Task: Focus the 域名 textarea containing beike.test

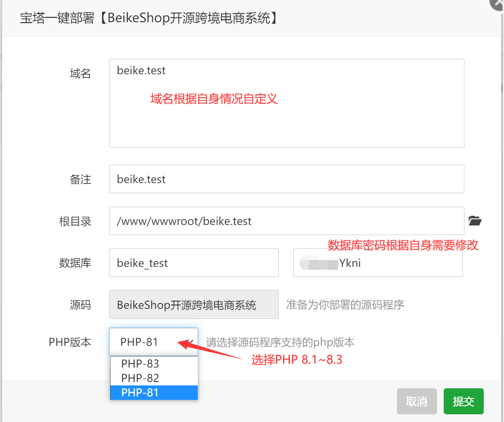Action: click(286, 103)
